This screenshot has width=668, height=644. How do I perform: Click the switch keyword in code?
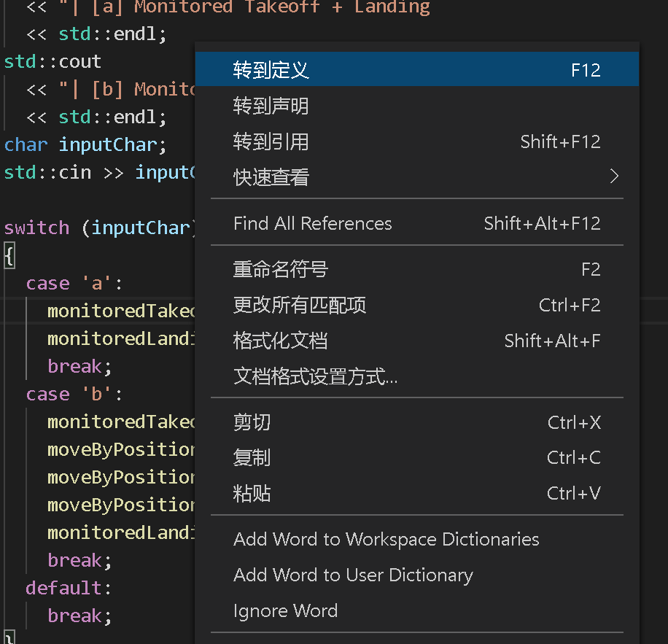(x=36, y=228)
